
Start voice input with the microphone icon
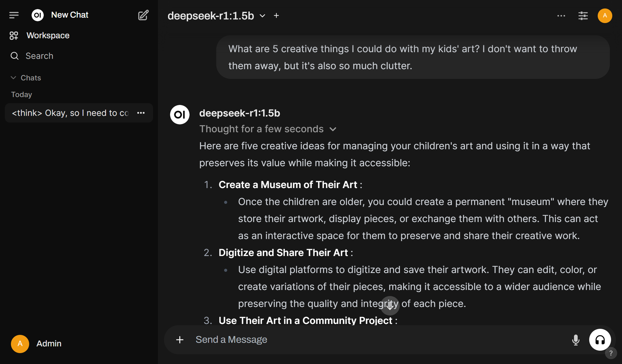coord(576,340)
